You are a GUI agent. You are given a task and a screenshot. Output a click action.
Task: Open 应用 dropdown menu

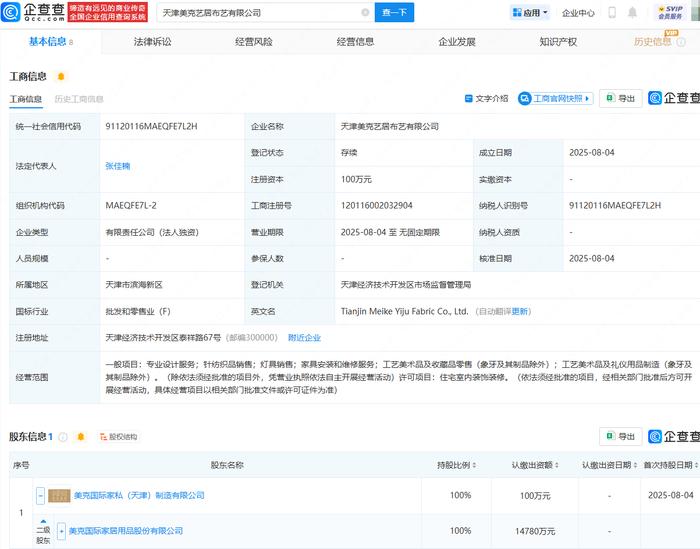[x=530, y=12]
